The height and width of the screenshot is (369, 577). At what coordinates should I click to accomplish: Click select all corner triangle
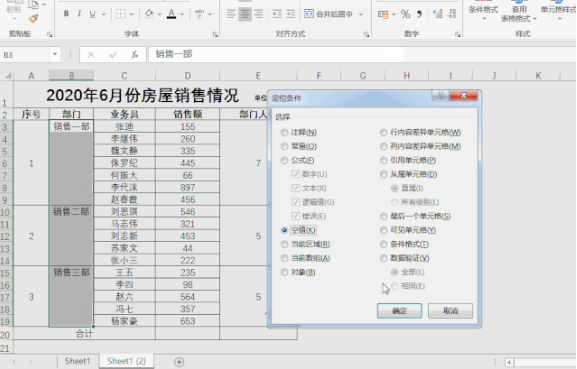click(x=7, y=75)
